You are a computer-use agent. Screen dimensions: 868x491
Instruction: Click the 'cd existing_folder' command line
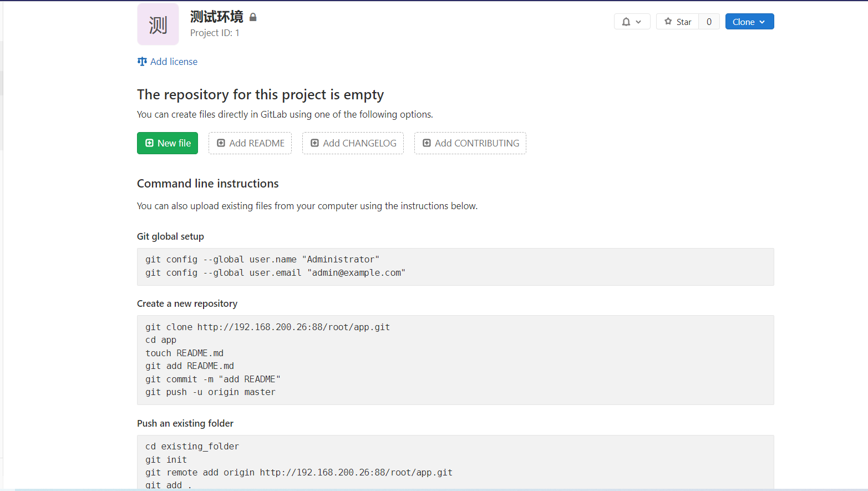192,447
